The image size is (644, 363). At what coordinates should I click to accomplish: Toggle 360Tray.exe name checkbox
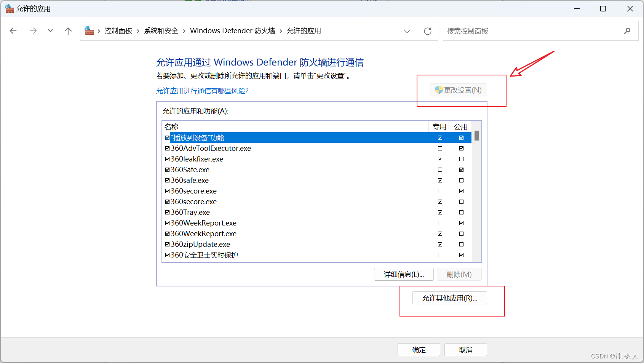click(x=167, y=212)
